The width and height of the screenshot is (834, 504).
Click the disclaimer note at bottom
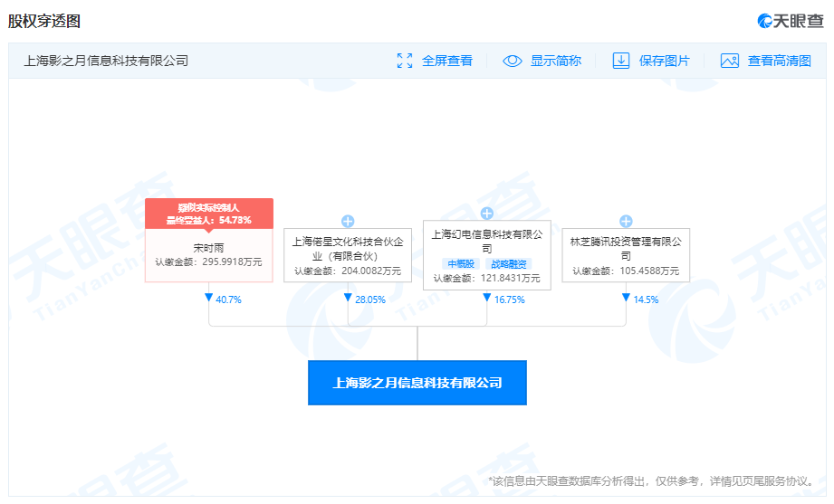pyautogui.click(x=653, y=481)
